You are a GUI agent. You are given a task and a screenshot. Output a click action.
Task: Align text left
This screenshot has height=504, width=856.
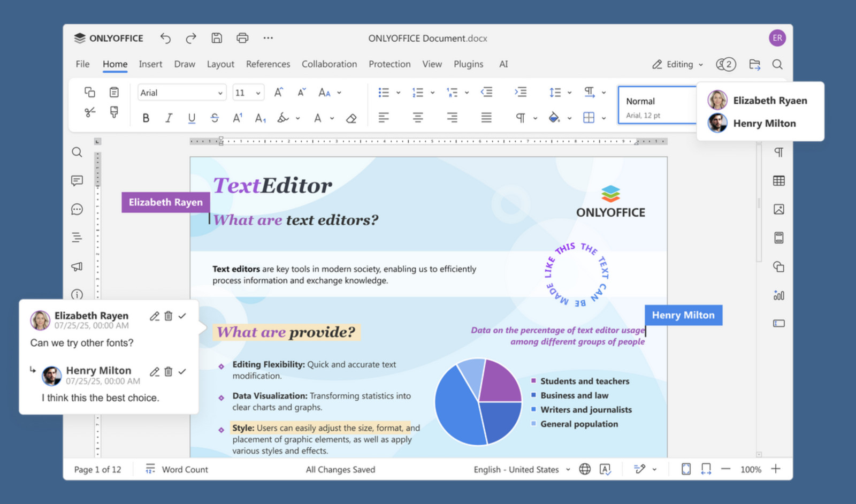(x=384, y=118)
